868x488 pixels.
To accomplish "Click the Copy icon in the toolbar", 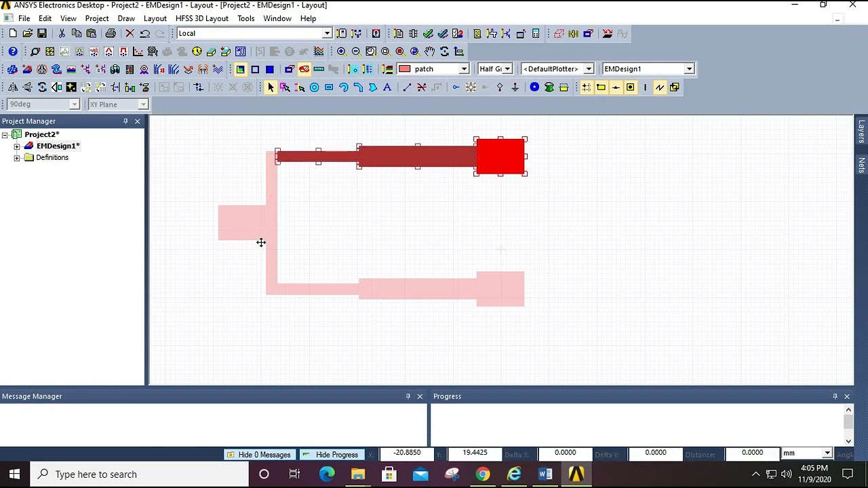I will click(x=77, y=33).
